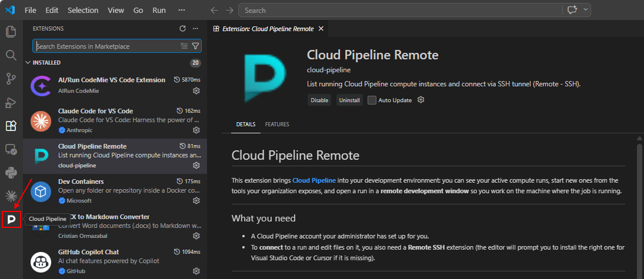The height and width of the screenshot is (279, 644).
Task: Click the GitHub Copilot Chat logo
Action: [41, 262]
